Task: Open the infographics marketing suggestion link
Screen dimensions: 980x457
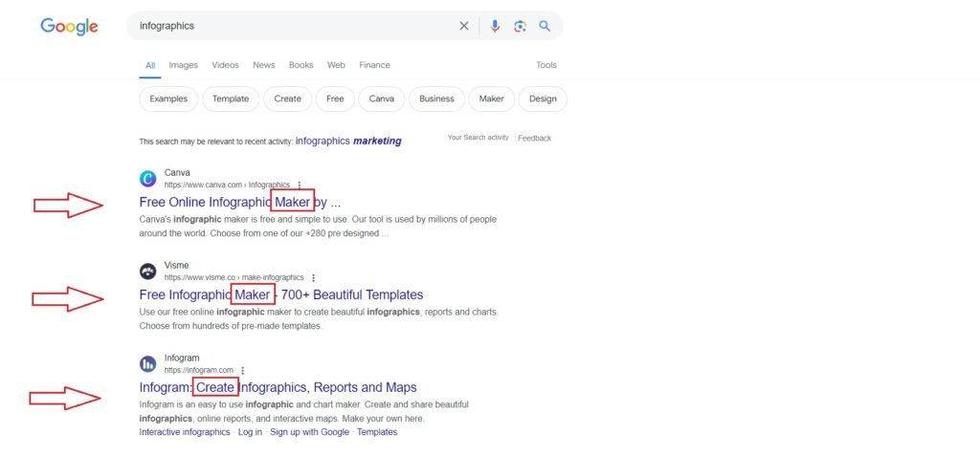Action: pos(348,141)
